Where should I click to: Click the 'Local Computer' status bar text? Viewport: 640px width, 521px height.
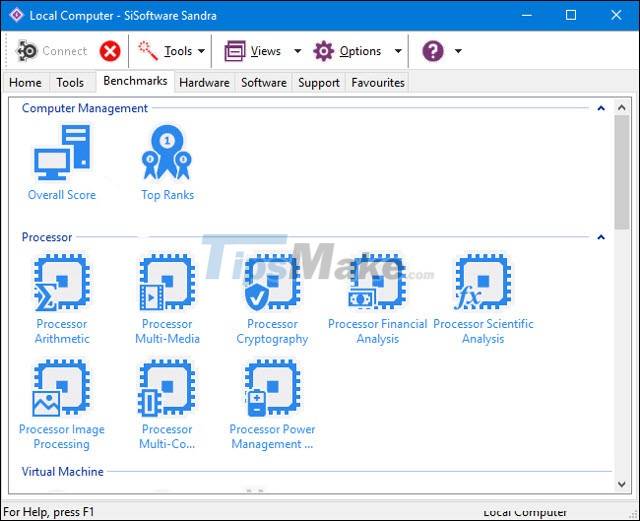525,512
